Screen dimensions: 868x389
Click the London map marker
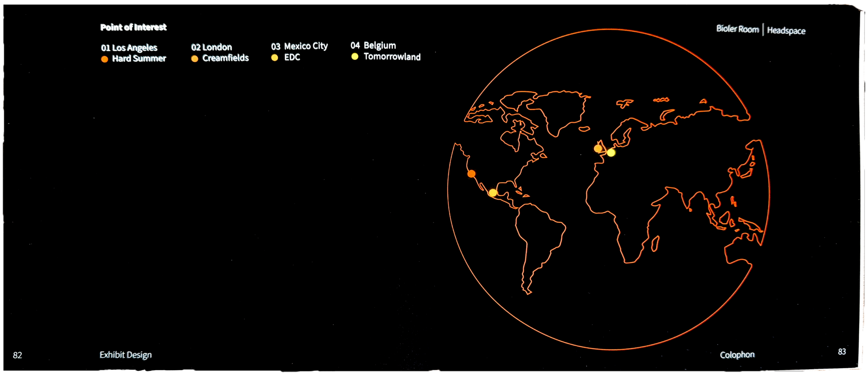pyautogui.click(x=598, y=148)
